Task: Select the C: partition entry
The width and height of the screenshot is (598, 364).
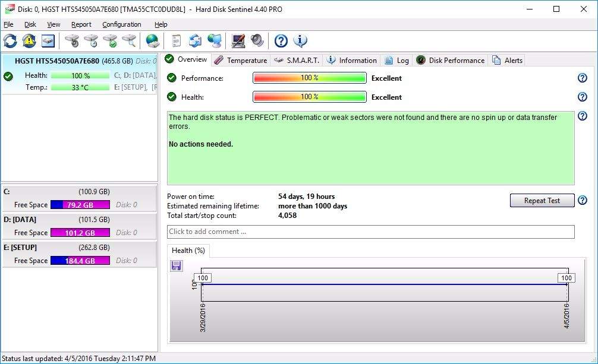Action: tap(79, 198)
